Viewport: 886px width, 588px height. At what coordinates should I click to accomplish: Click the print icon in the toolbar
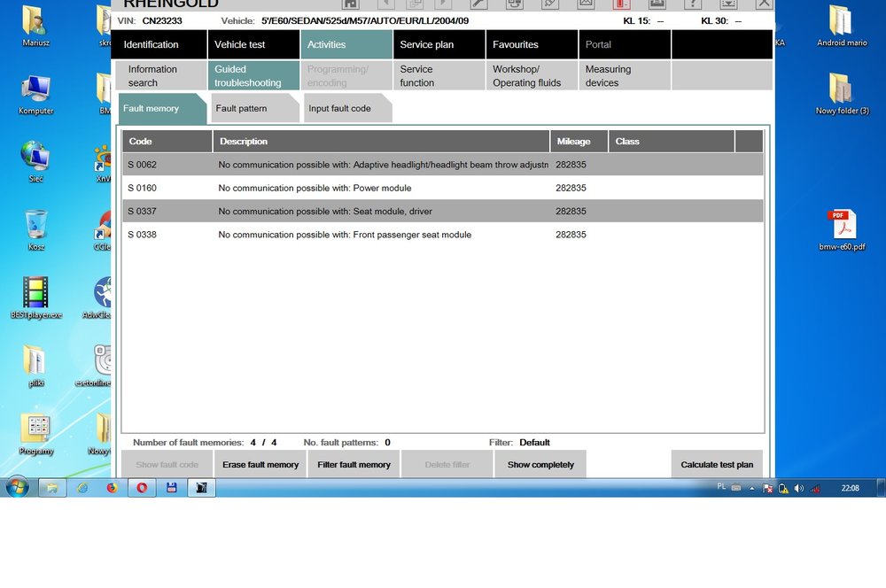point(656,4)
